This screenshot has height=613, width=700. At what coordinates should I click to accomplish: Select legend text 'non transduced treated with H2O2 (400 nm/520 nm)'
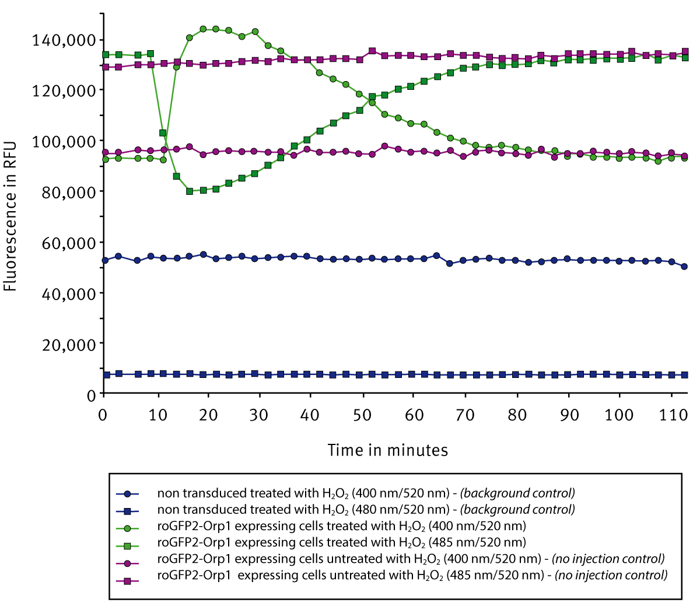[x=304, y=493]
